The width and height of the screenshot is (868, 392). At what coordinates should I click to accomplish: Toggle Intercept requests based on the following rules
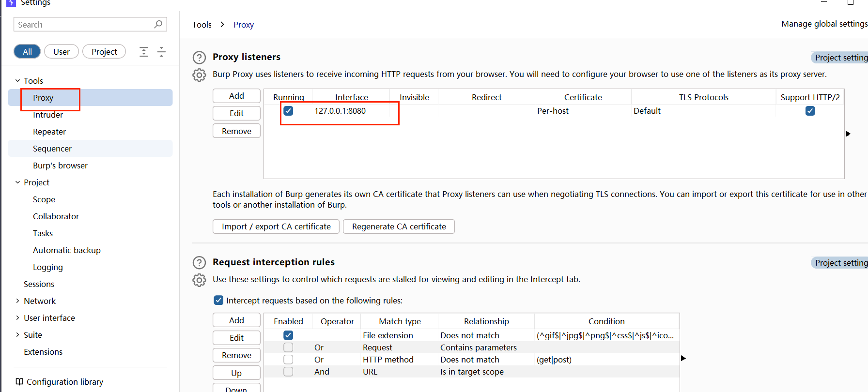(218, 300)
